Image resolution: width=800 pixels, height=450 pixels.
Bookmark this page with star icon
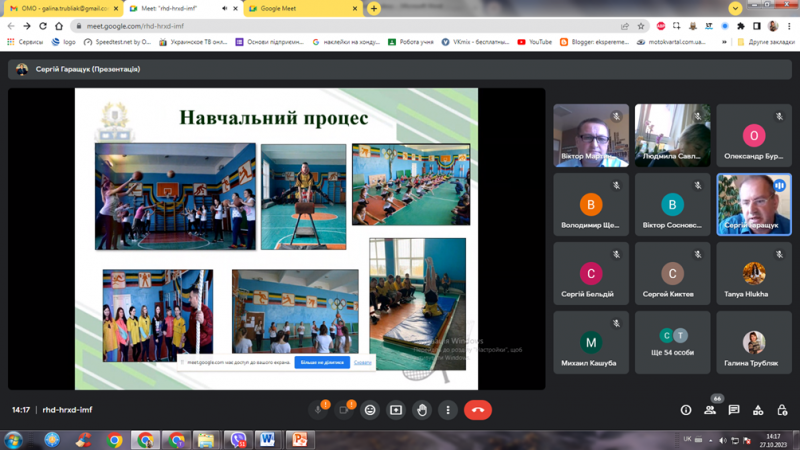click(x=641, y=26)
